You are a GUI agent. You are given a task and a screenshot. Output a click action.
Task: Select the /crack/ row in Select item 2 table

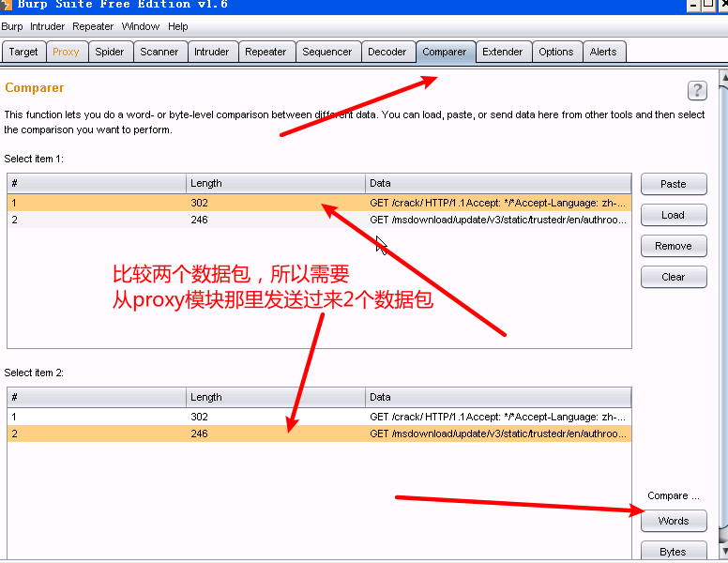click(319, 417)
